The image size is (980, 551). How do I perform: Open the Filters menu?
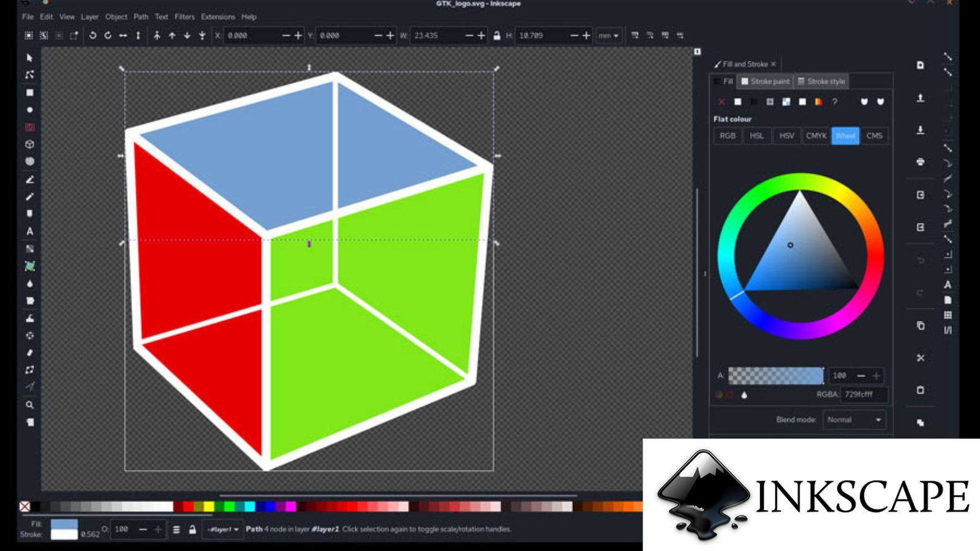pyautogui.click(x=184, y=17)
